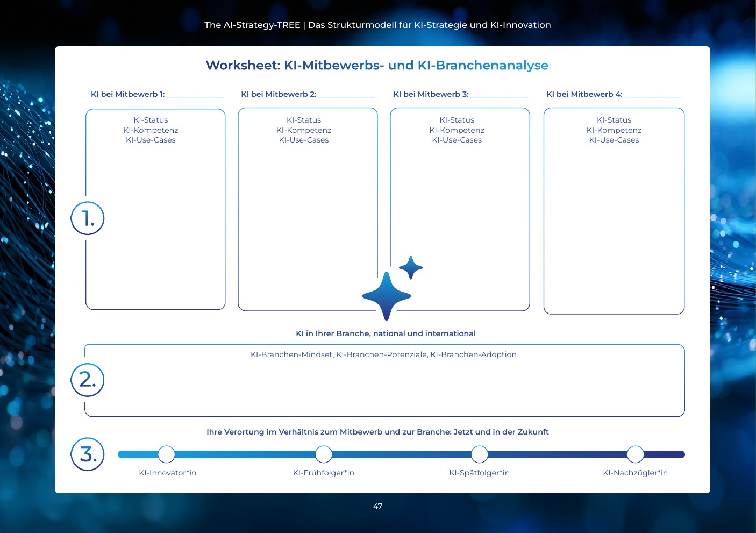Image resolution: width=756 pixels, height=533 pixels.
Task: Click the 'KI-Spätfolger*in' label
Action: [x=480, y=473]
